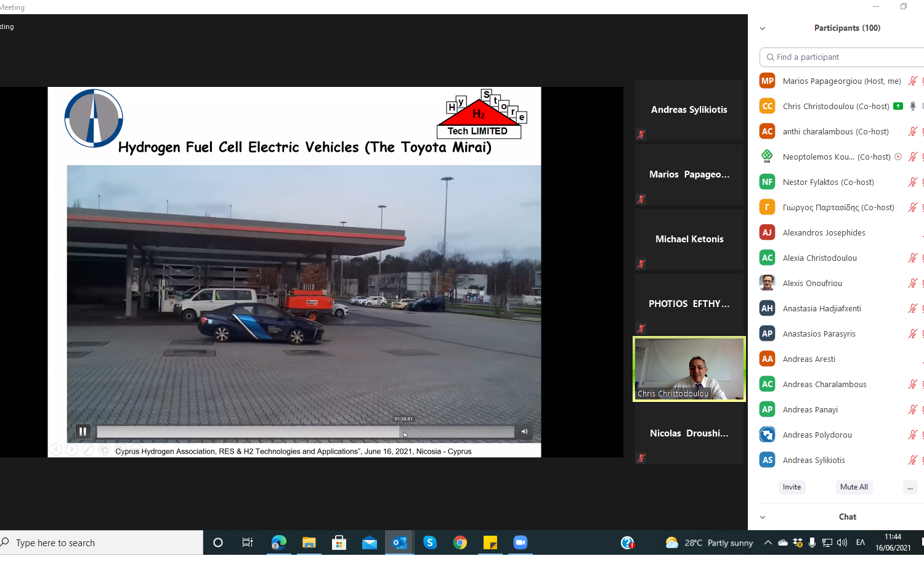Screen dimensions: 924x577
Task: Advance to next slide using arrow control
Action: pyautogui.click(x=71, y=449)
